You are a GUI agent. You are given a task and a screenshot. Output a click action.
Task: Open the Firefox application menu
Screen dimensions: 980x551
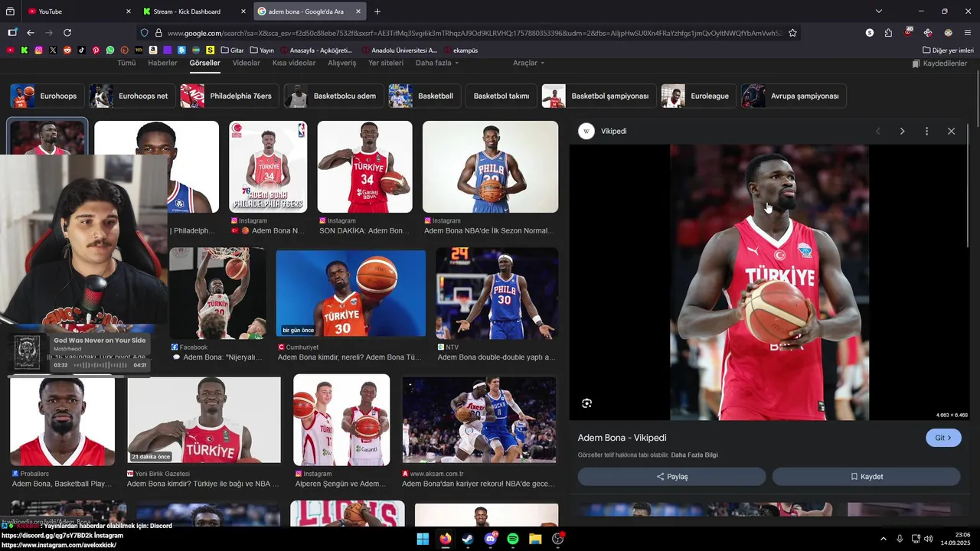point(968,33)
